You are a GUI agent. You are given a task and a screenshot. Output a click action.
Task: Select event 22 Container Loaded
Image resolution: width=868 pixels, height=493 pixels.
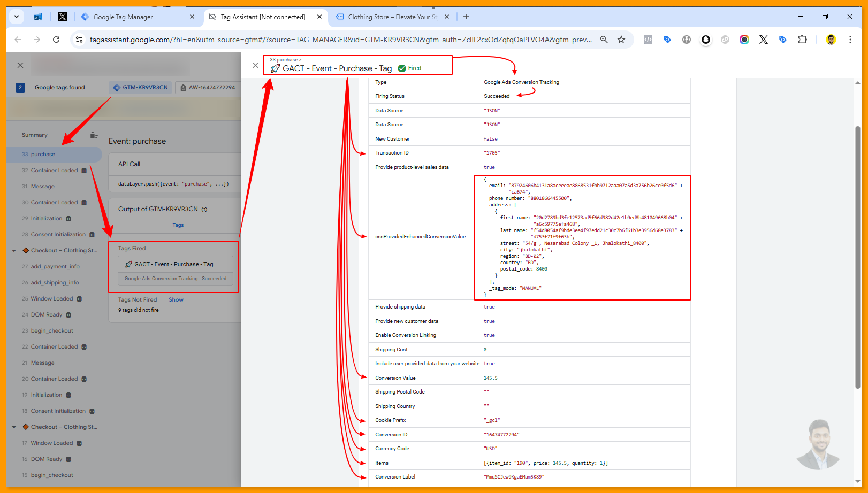click(x=54, y=347)
